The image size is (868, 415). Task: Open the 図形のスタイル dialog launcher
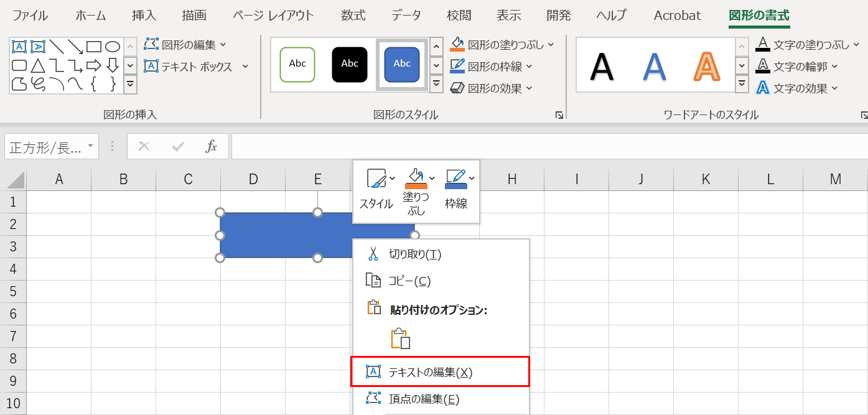pos(559,114)
